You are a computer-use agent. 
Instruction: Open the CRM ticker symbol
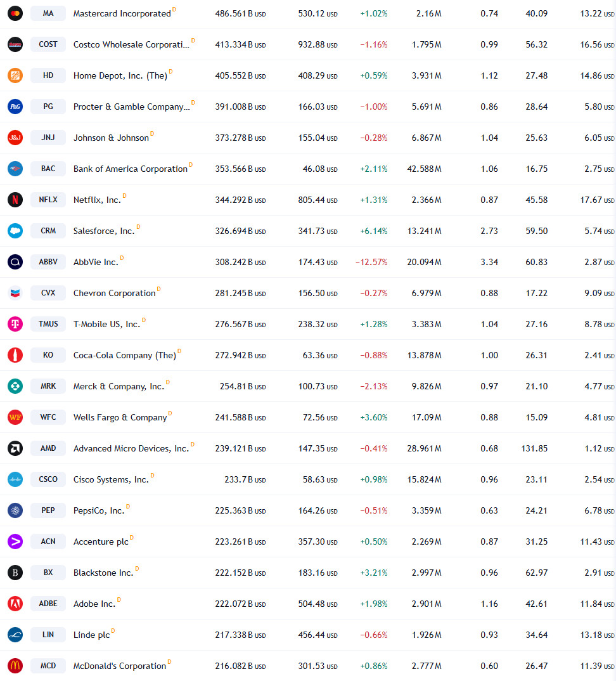(x=48, y=231)
